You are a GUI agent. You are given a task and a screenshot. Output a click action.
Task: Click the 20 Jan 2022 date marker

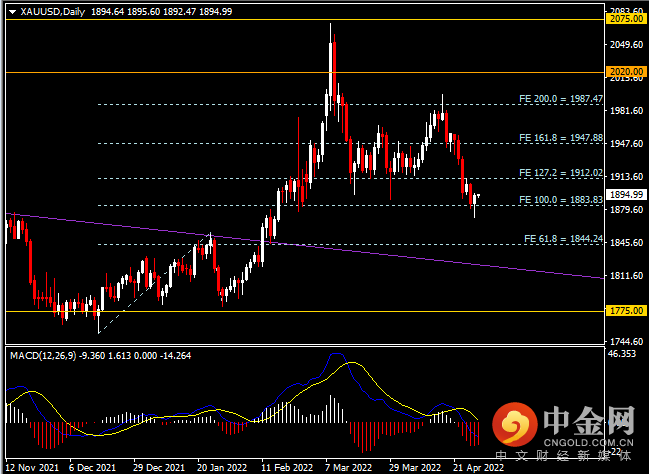[222, 467]
